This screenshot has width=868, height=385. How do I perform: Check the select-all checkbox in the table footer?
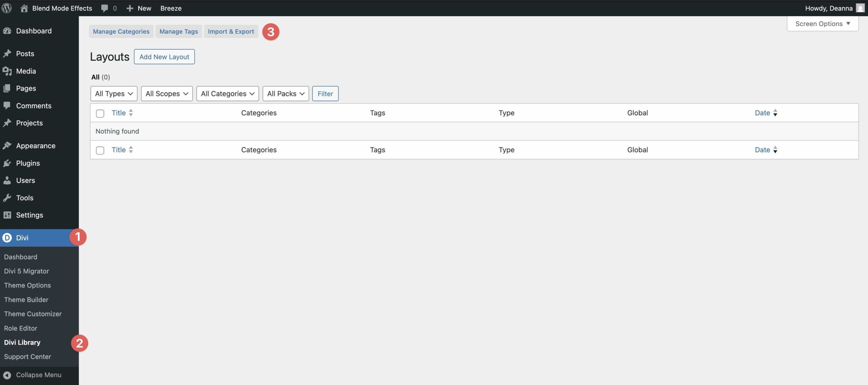(x=100, y=150)
